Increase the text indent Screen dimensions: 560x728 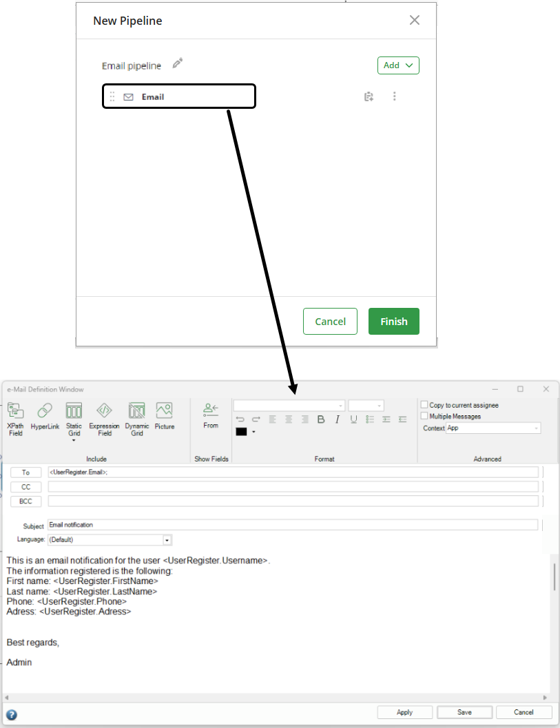coord(386,419)
